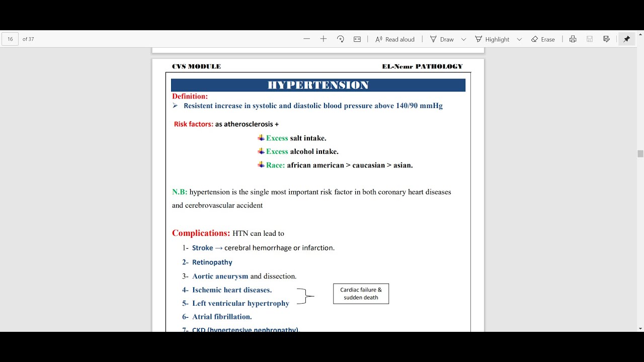Zoom out using the minus icon
644x362 pixels.
click(x=307, y=39)
